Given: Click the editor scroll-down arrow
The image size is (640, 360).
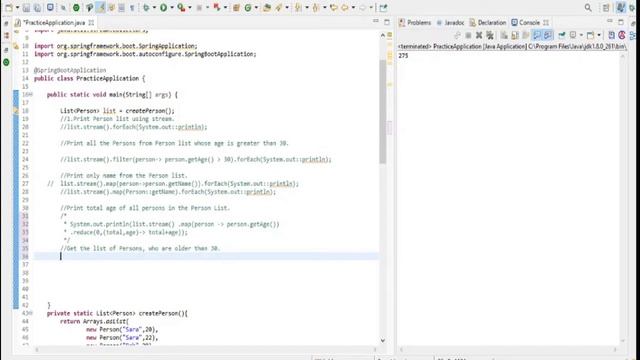Looking at the screenshot, I should coord(382,340).
